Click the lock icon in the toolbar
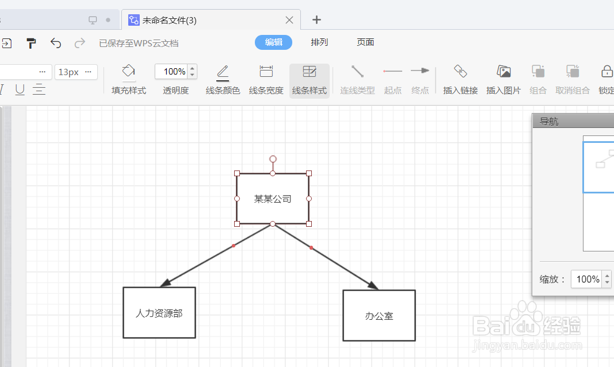Screen dimensions: 616x367 click(x=607, y=72)
